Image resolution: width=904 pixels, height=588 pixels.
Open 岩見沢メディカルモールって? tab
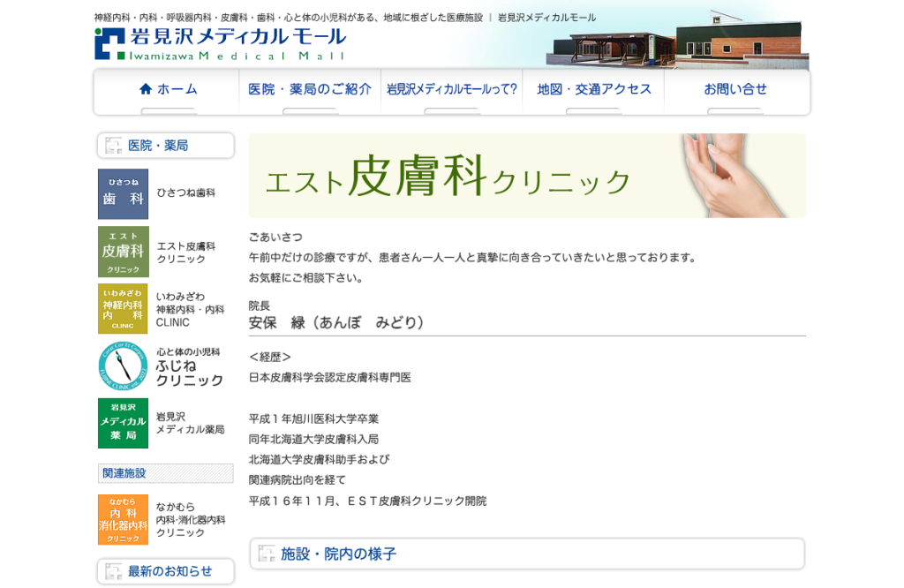point(451,92)
